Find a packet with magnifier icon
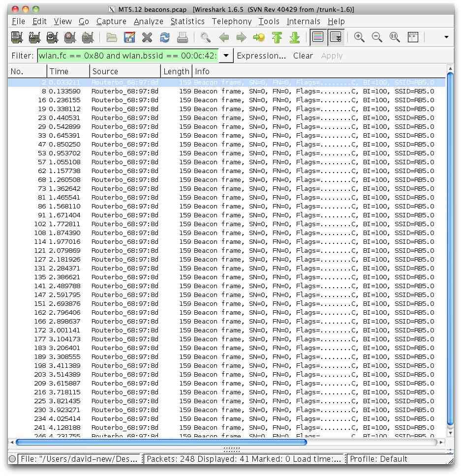This screenshot has height=476, width=462. (x=206, y=37)
